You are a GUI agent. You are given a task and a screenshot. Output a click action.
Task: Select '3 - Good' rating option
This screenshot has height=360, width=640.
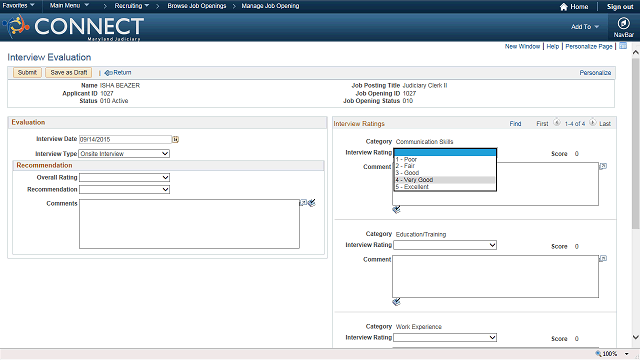point(444,173)
